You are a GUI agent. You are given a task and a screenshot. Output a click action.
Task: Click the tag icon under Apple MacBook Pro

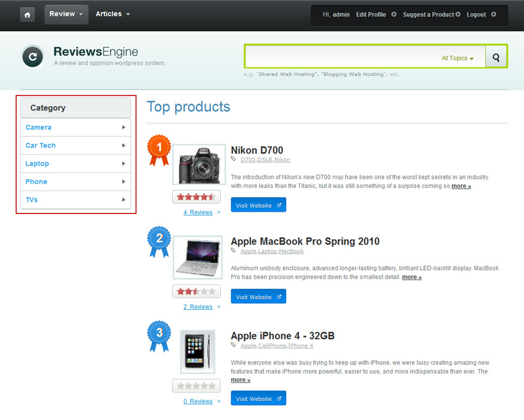(x=234, y=250)
